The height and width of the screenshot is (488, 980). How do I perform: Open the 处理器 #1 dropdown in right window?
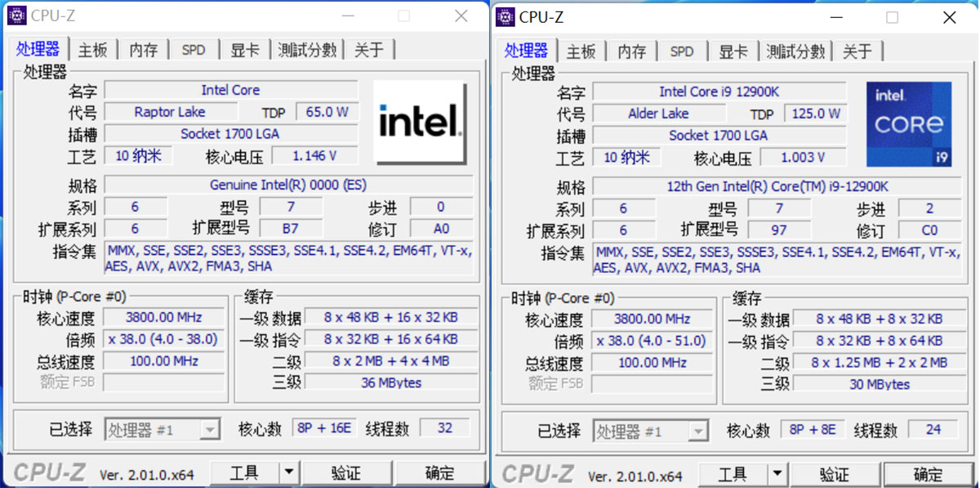698,431
